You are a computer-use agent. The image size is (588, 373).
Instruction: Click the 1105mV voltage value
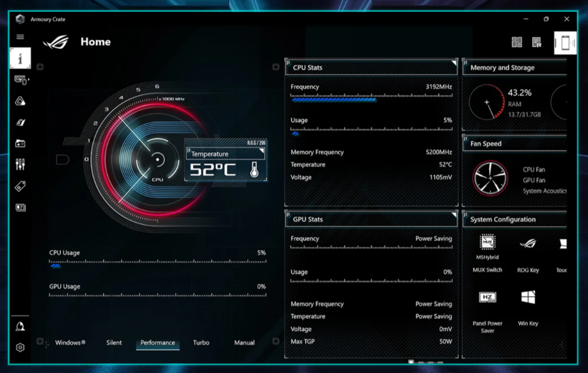click(x=441, y=177)
